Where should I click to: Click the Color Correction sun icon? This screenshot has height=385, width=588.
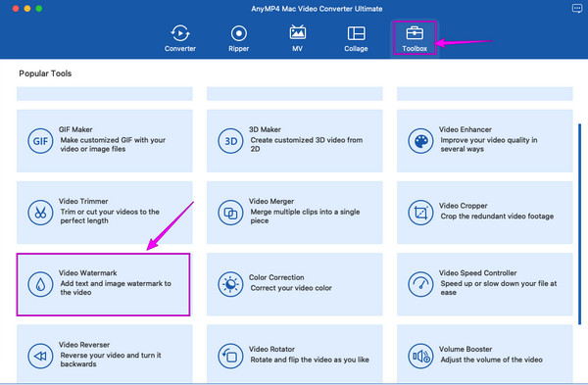pos(230,284)
